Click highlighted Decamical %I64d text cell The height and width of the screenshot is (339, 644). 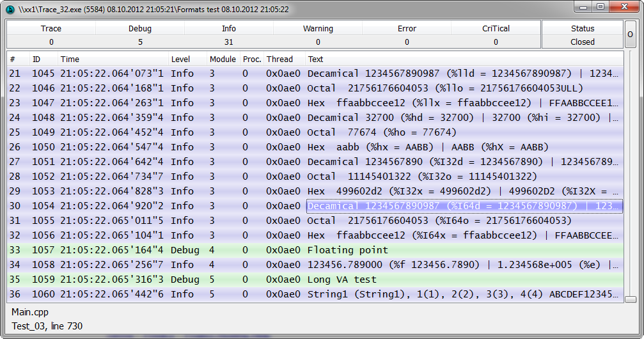(x=464, y=206)
